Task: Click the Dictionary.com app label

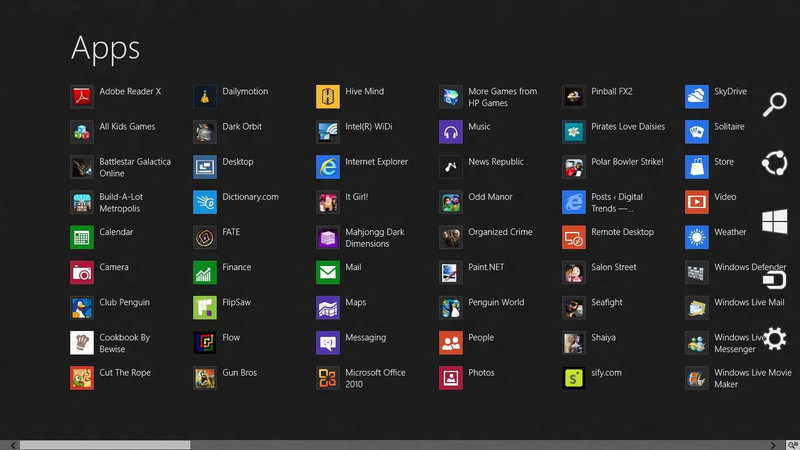Action: click(250, 197)
